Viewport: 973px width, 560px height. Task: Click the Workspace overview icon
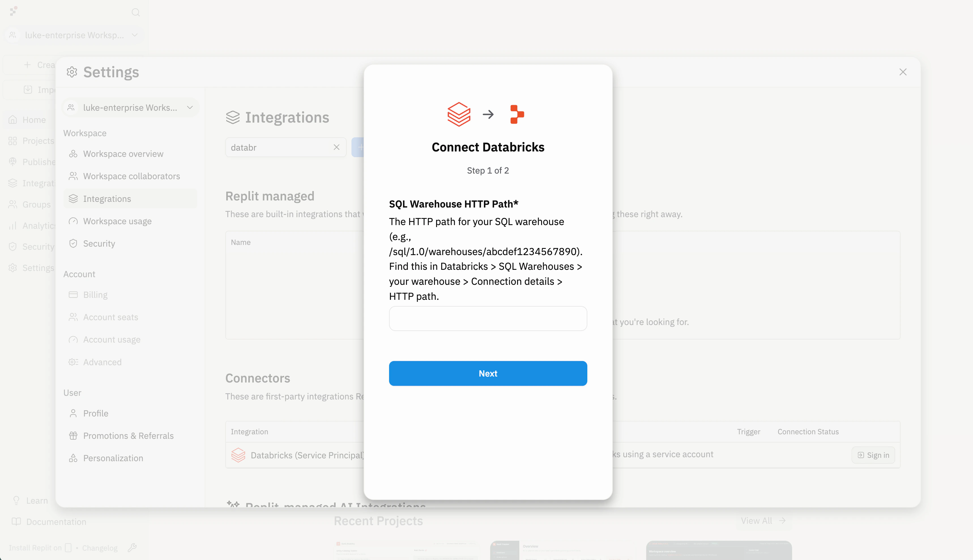73,154
